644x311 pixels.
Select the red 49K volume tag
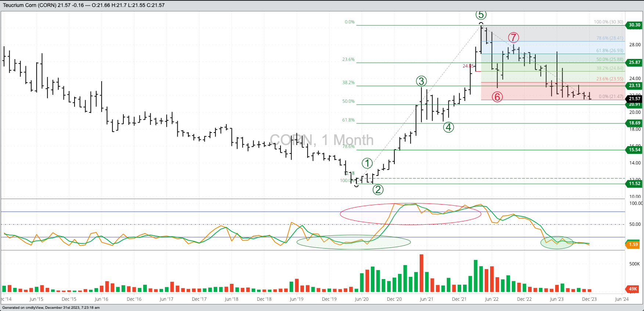tap(633, 289)
